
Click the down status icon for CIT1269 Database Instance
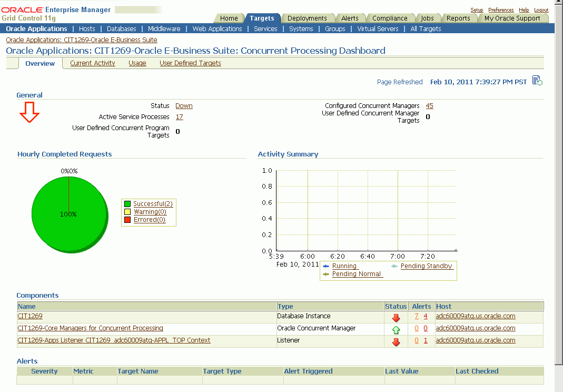(x=396, y=318)
